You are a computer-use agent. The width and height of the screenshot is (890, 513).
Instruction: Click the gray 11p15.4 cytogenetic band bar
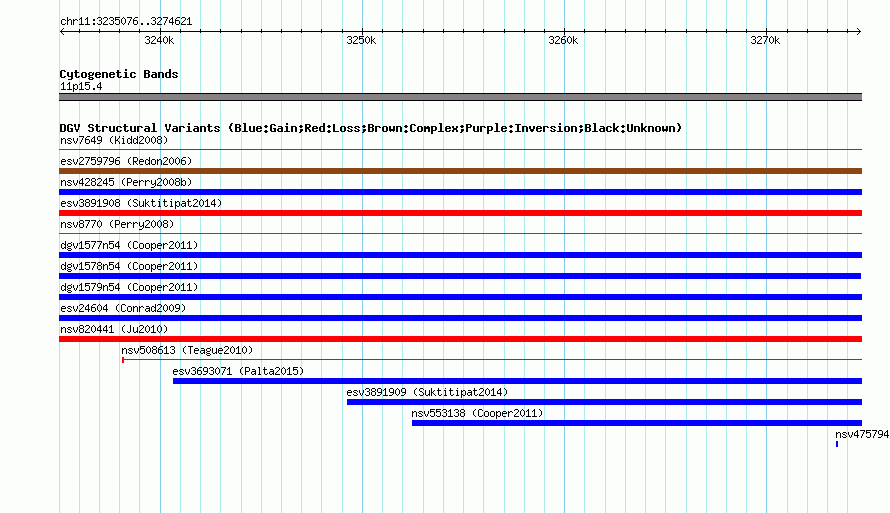[460, 97]
